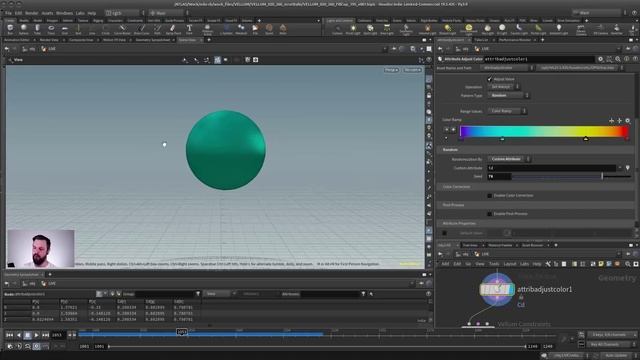
Task: Open the desktop selector dropdown in the menu bar
Action: click(x=124, y=13)
